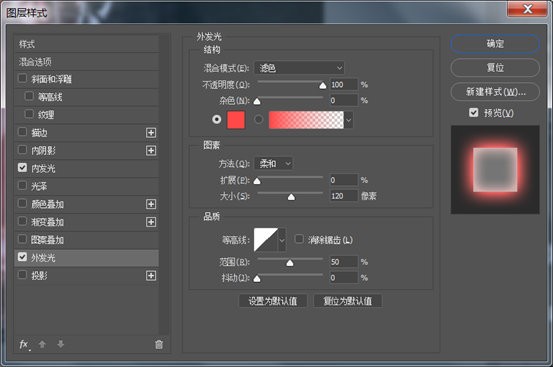Add another 内阴影 effect with plus icon

tap(151, 151)
